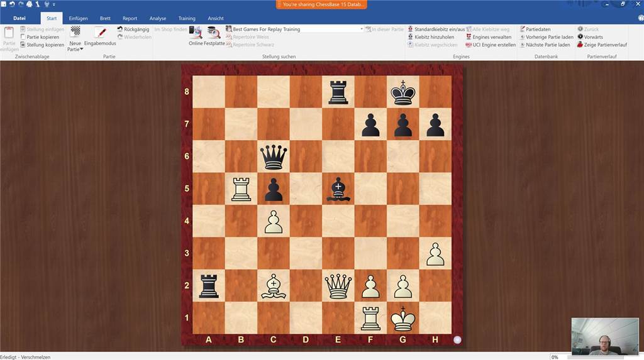The width and height of the screenshot is (644, 360).
Task: Click Nächste Partie laden
Action: tap(545, 45)
